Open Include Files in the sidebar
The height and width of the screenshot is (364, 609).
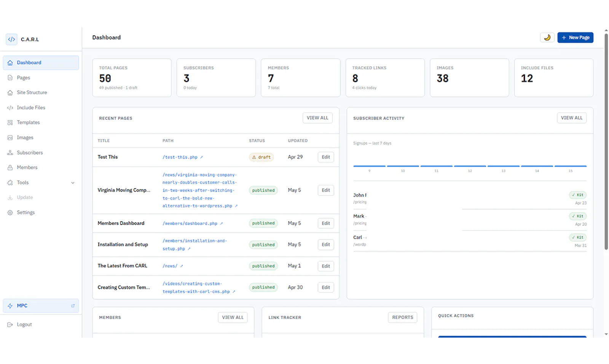[41, 108]
